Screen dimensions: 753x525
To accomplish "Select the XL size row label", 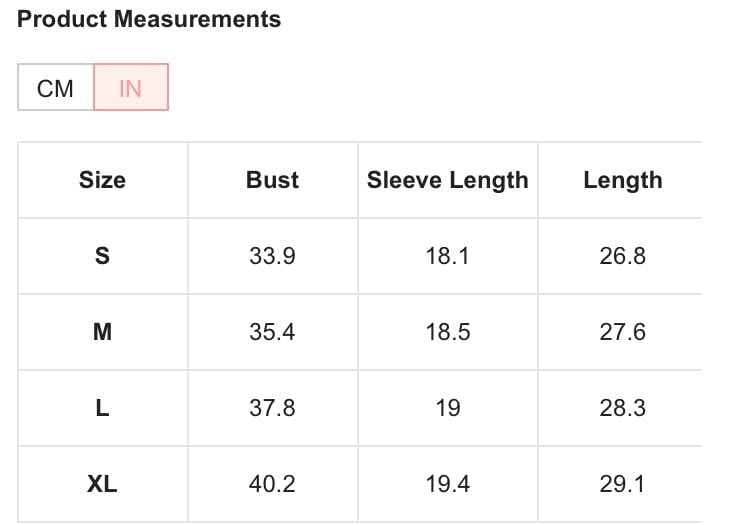I will 102,484.
